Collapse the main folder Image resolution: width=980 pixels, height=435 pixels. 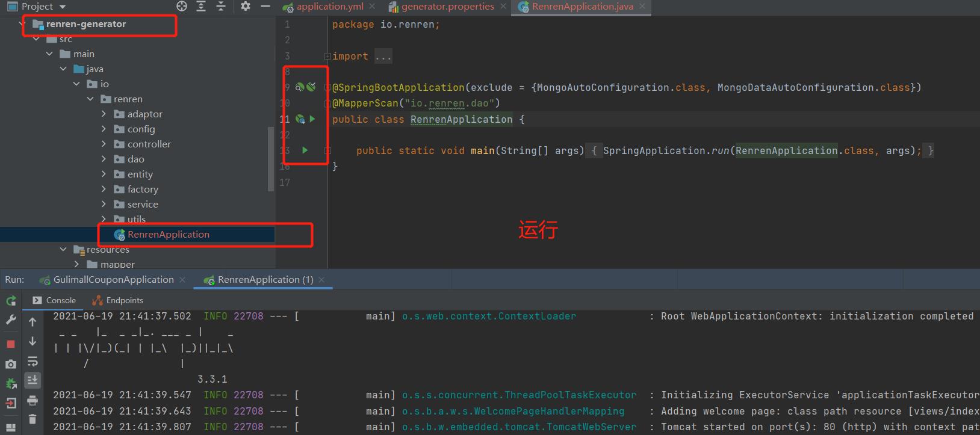point(49,54)
